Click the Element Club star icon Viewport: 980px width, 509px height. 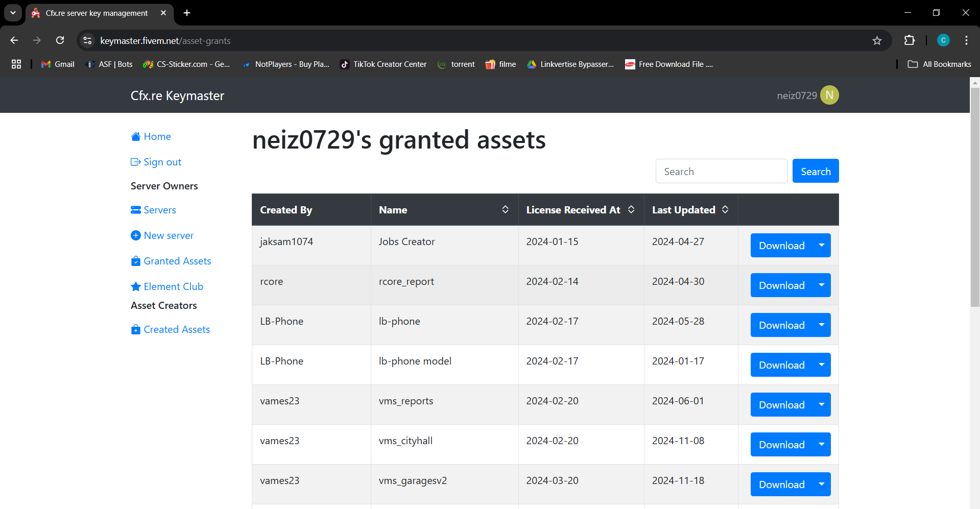[x=136, y=286]
